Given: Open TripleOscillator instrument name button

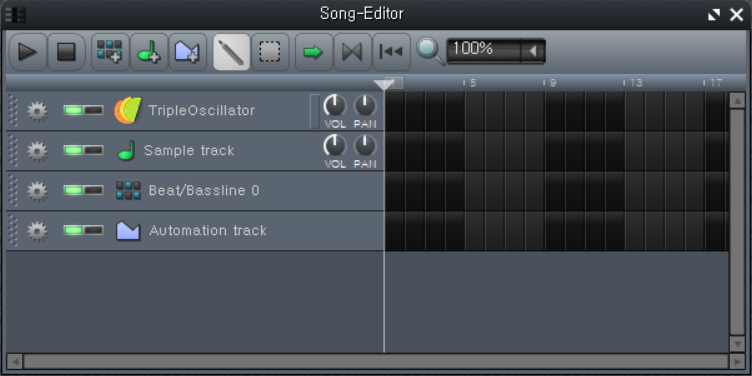Looking at the screenshot, I should 201,110.
